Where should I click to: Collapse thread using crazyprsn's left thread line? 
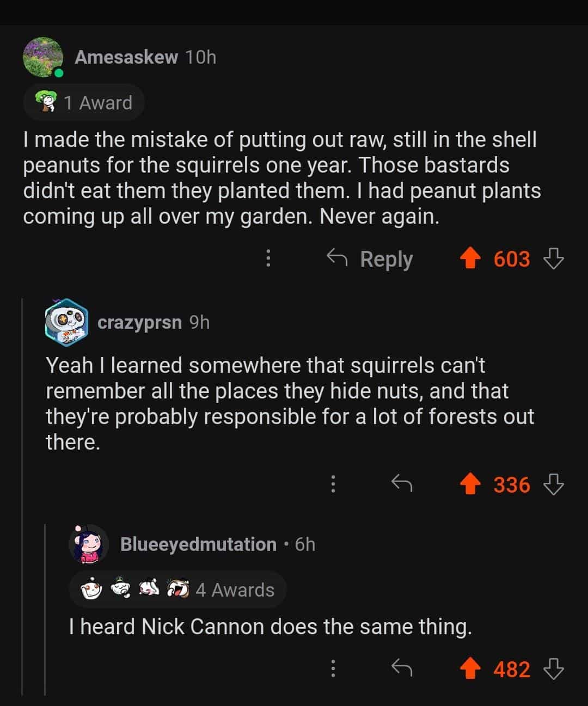coord(22,490)
